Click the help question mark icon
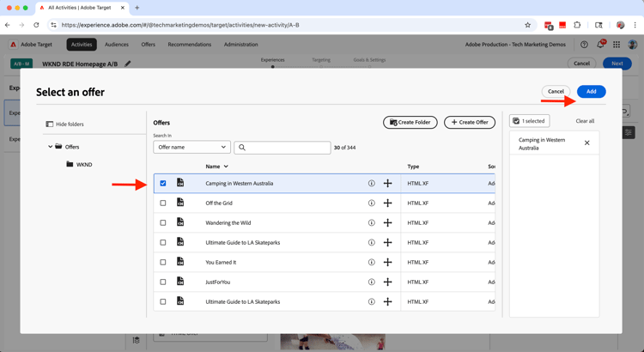Viewport: 644px width, 352px height. click(584, 45)
